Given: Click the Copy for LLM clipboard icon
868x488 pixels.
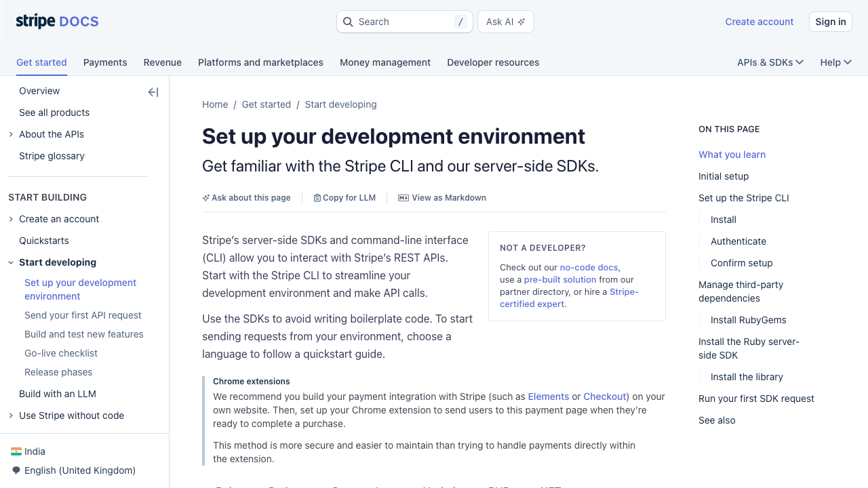Looking at the screenshot, I should [317, 198].
